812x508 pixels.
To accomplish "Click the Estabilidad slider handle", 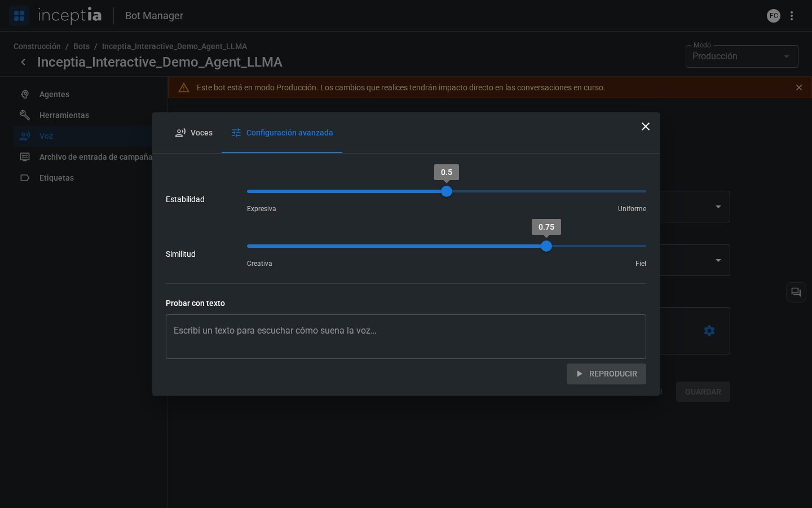I will pos(447,191).
